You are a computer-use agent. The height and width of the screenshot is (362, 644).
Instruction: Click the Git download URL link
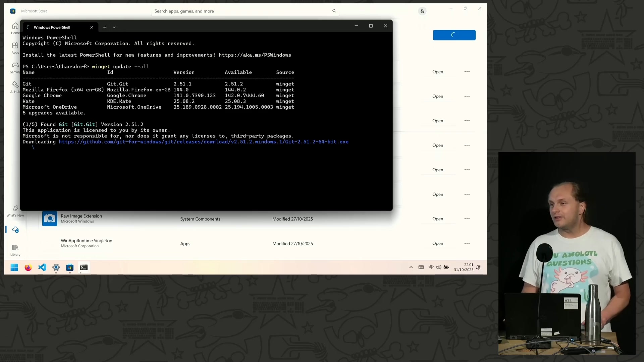click(x=203, y=142)
